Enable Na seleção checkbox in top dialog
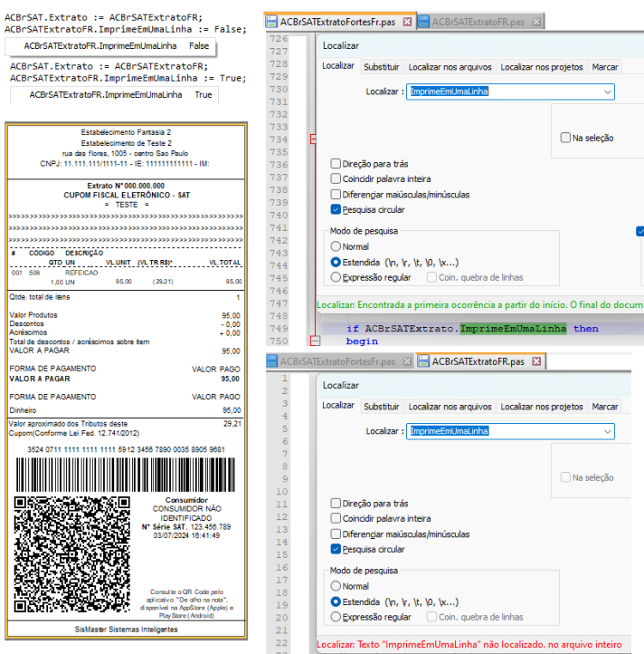The width and height of the screenshot is (644, 654). pos(565,137)
